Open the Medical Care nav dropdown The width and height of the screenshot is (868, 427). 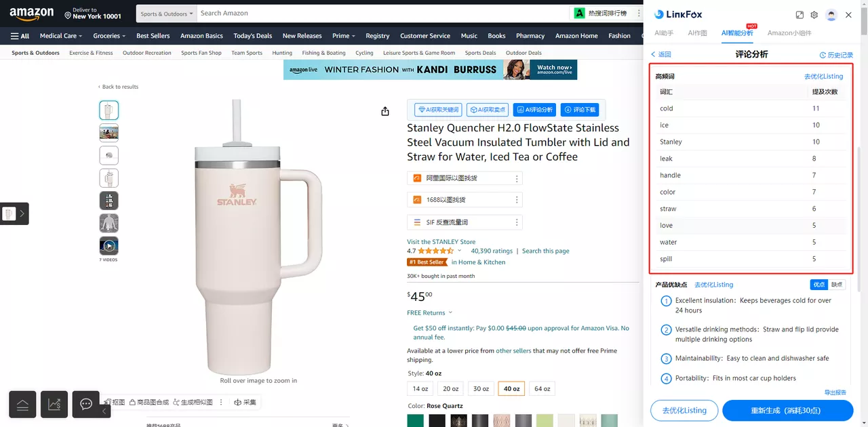[61, 36]
